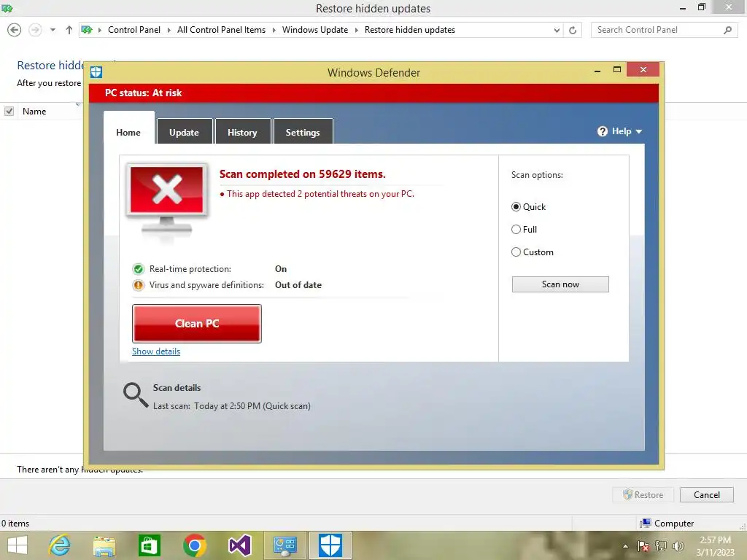Open Visual Studio from taskbar
This screenshot has width=747, height=560.
click(239, 545)
